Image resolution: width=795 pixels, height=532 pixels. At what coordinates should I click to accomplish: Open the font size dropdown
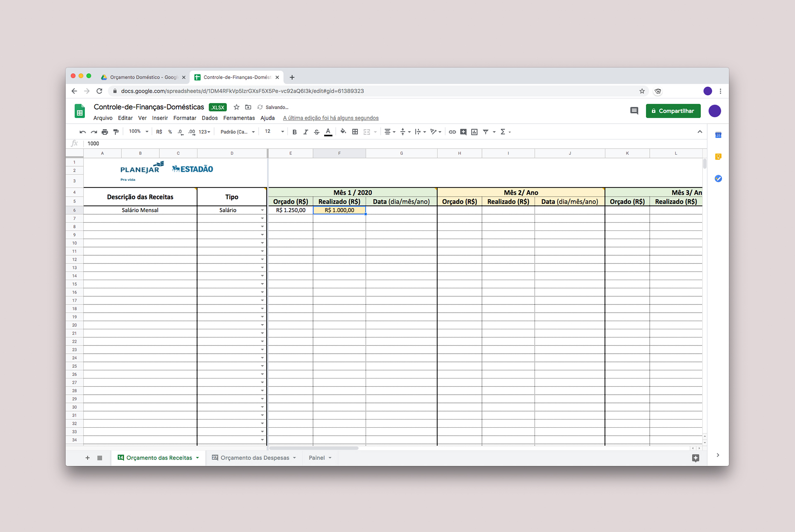click(275, 132)
